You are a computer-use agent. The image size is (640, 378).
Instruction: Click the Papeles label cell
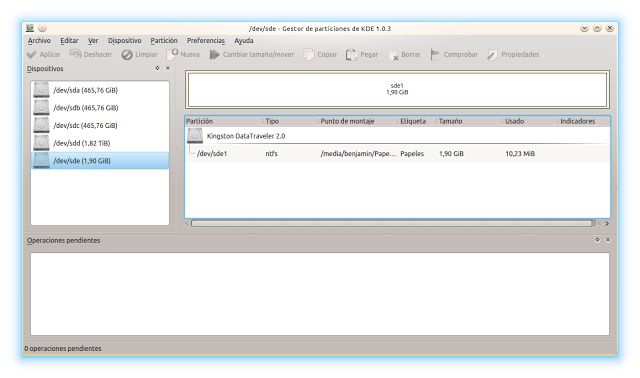click(x=412, y=153)
